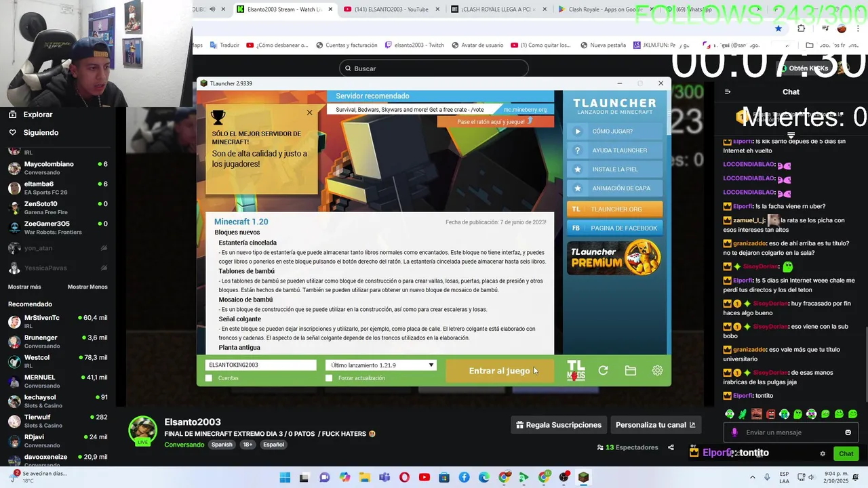
Task: Open TLauncher settings gear icon
Action: point(657,370)
